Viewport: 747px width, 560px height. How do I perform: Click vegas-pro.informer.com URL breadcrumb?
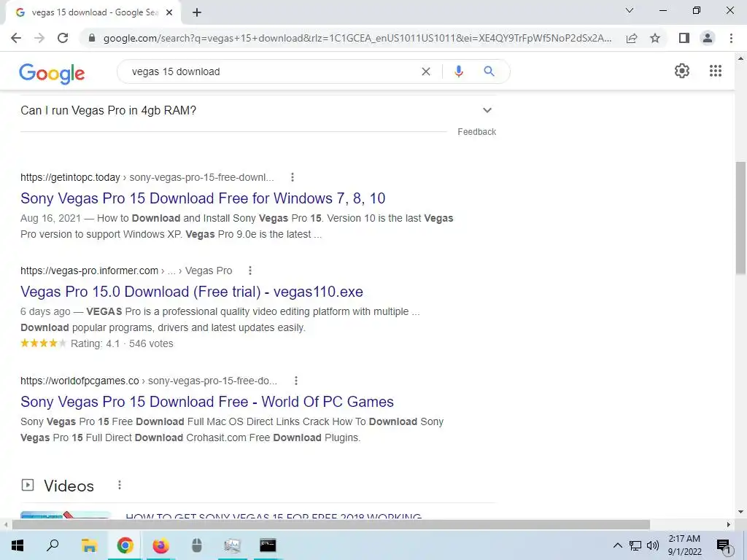coord(126,271)
